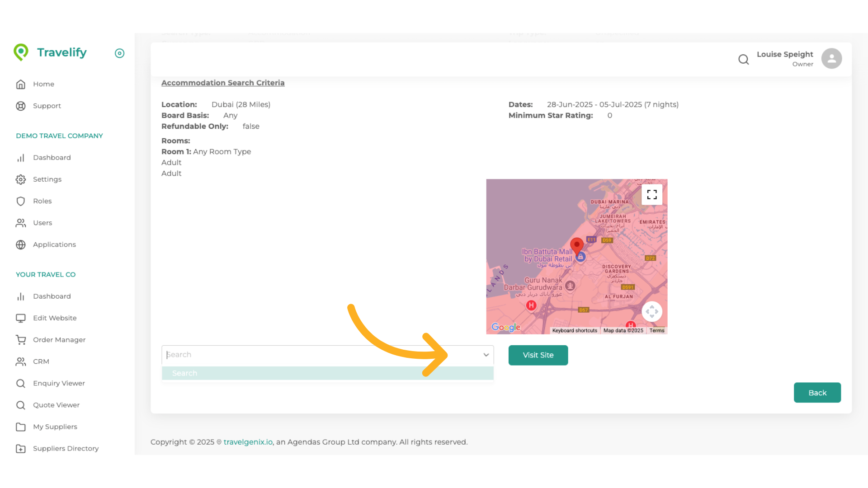The width and height of the screenshot is (868, 488).
Task: Go to the Enquiry Viewer menu entry
Action: coord(21,383)
